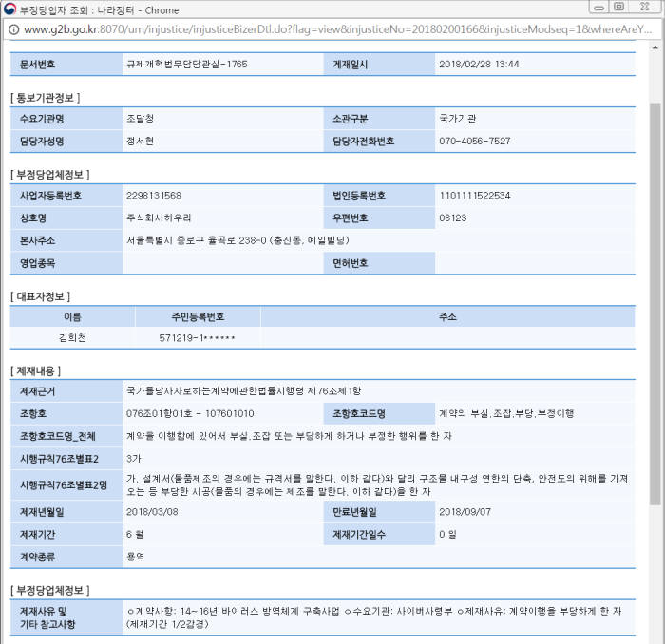665x644 pixels.
Task: Click the 면허번호 label cell
Action: [x=379, y=263]
